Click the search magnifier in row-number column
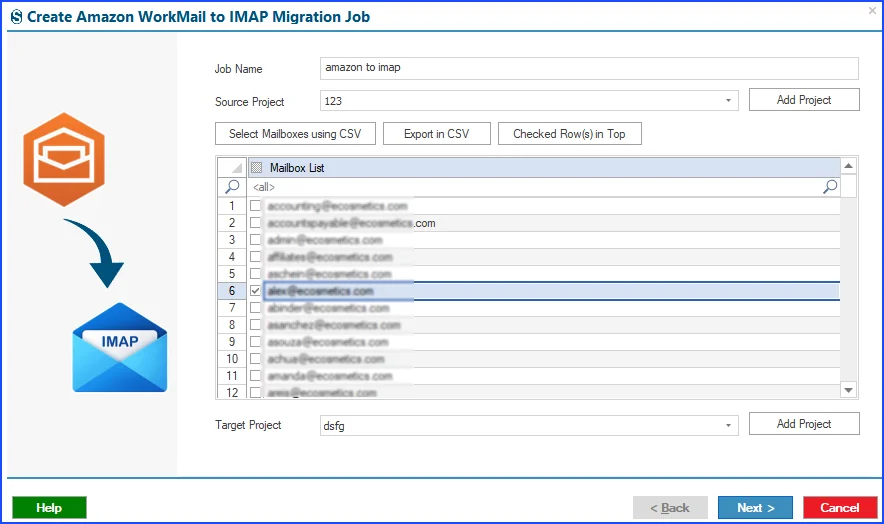 point(232,187)
